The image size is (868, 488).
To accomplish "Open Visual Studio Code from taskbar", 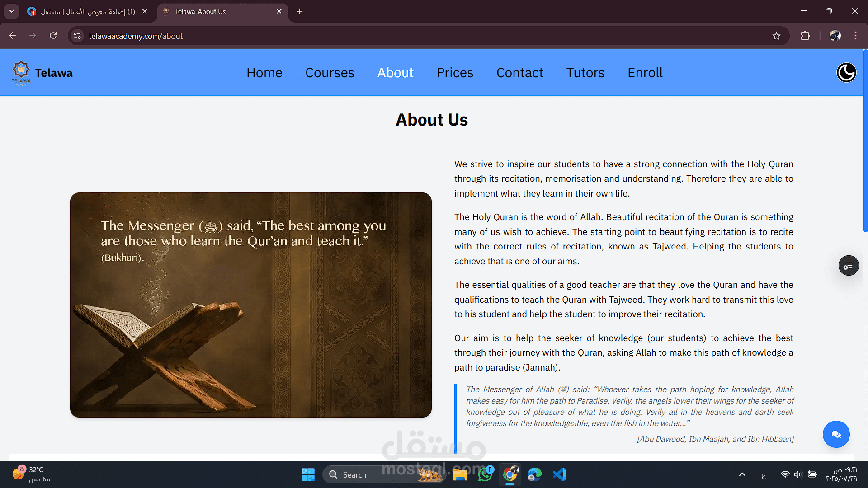I will point(559,474).
